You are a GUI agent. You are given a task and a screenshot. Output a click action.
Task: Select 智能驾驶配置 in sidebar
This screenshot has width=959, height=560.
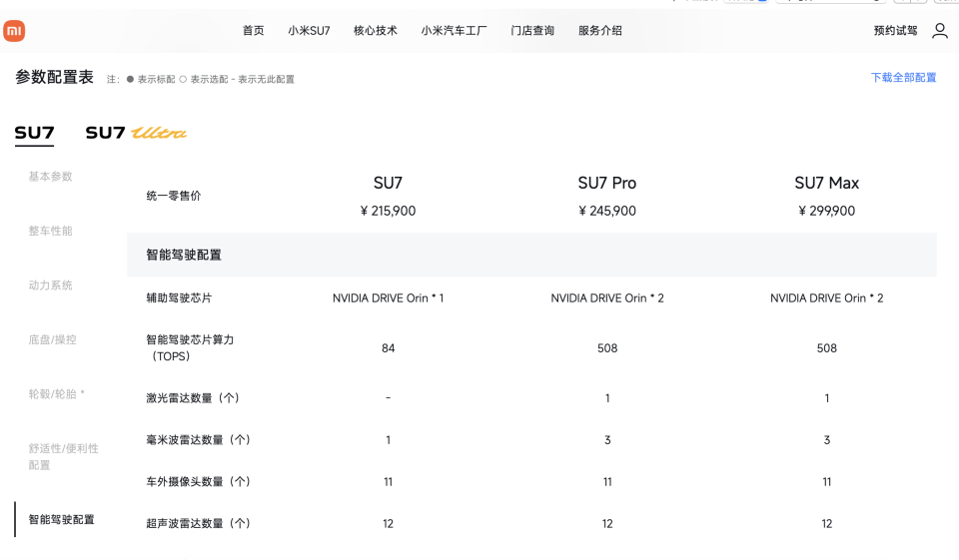[61, 519]
